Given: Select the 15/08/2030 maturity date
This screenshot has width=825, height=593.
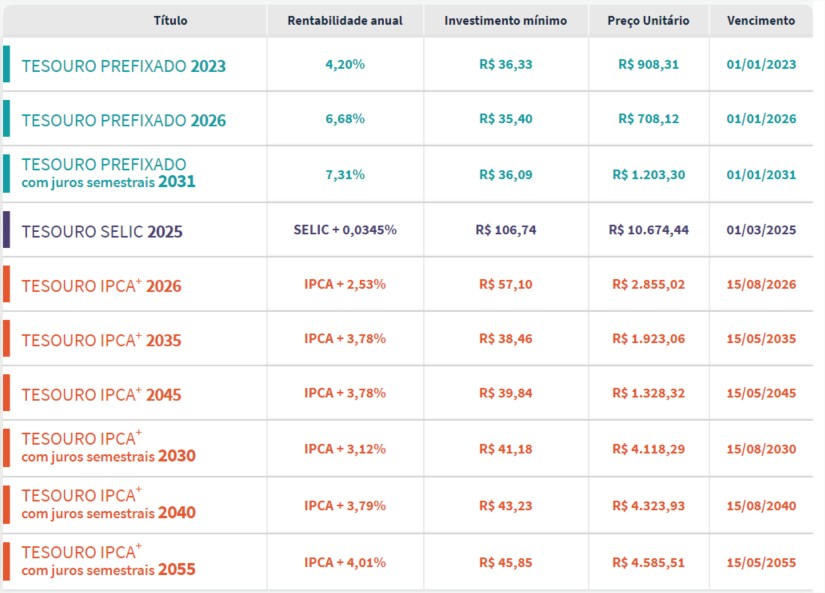Looking at the screenshot, I should (761, 449).
